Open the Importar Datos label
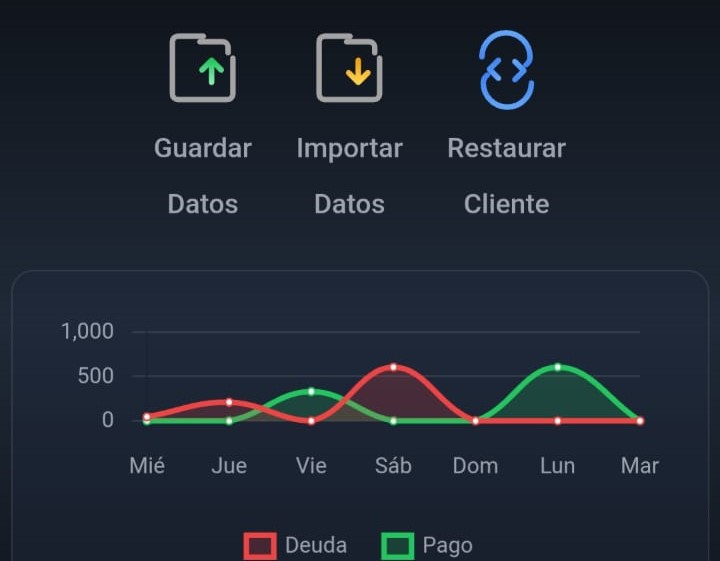Screen dimensions: 720x561 point(349,176)
